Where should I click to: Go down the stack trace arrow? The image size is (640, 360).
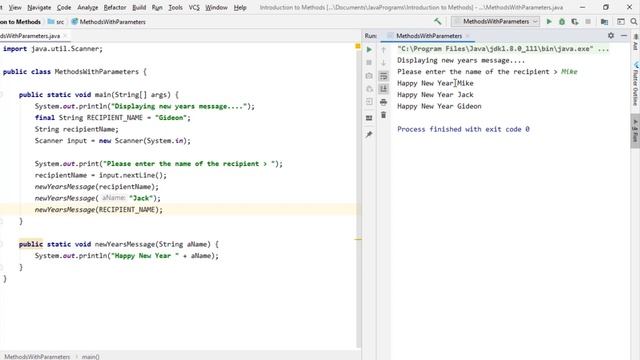[383, 62]
